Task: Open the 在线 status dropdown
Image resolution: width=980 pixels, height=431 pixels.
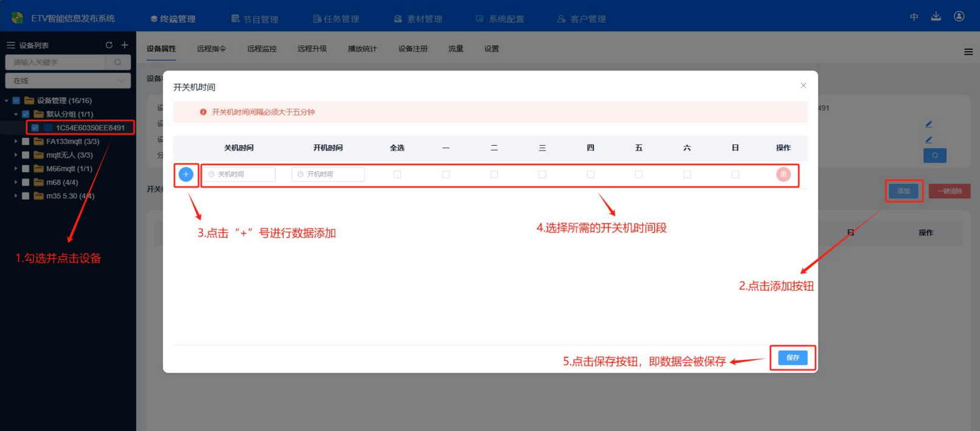Action: pyautogui.click(x=67, y=80)
